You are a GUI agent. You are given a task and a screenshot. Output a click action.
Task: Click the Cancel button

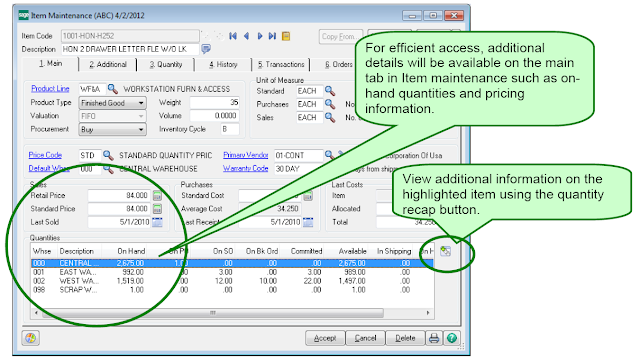365,338
